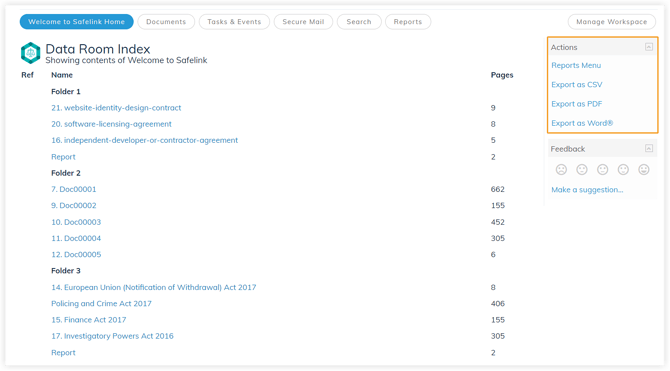Open the Report link under Folder 1
670x371 pixels.
click(x=63, y=157)
